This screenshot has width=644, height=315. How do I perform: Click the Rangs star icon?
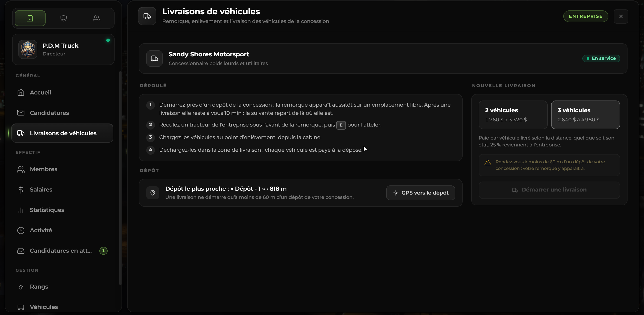point(21,287)
